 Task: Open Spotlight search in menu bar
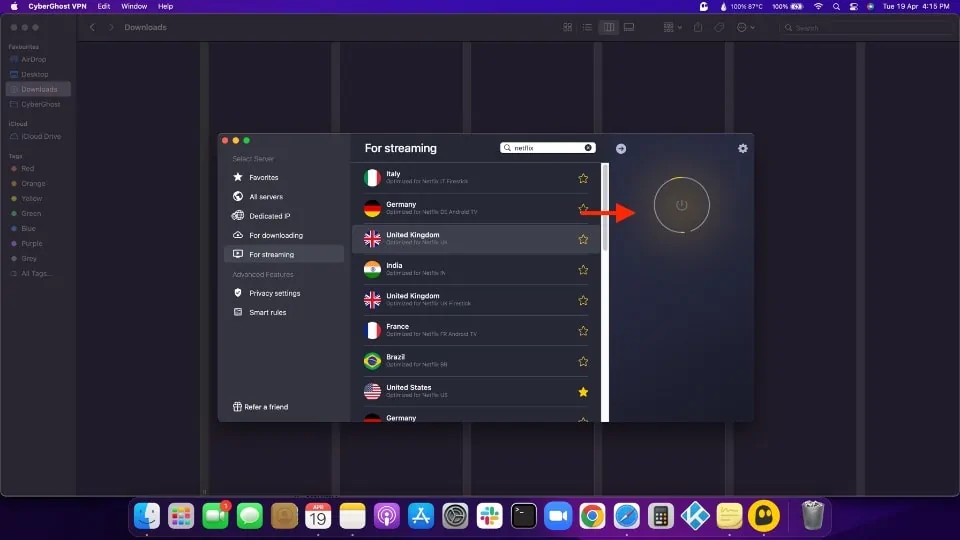(x=836, y=6)
